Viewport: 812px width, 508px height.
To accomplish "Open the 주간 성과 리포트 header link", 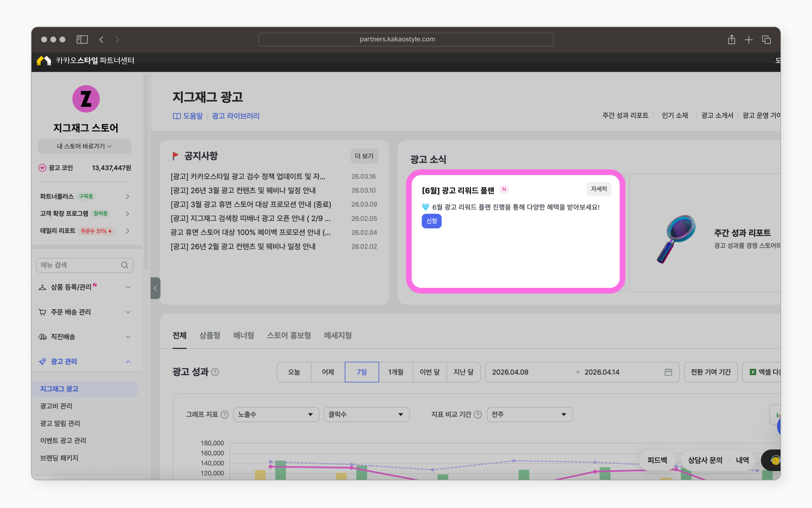I will pyautogui.click(x=625, y=116).
